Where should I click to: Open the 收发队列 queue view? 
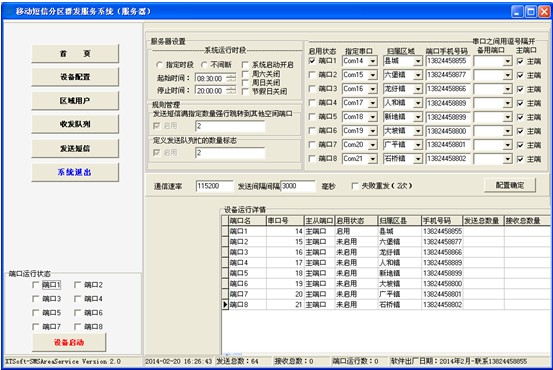[x=75, y=124]
